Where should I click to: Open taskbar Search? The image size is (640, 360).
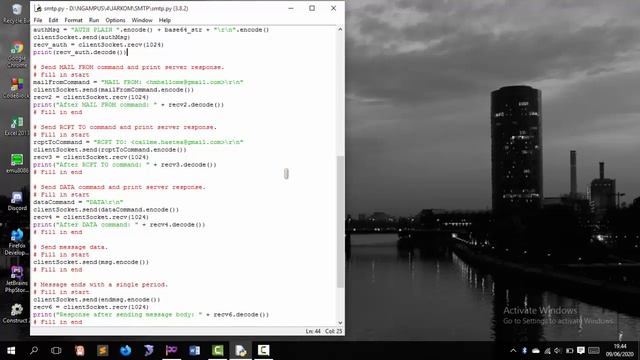coord(34,350)
